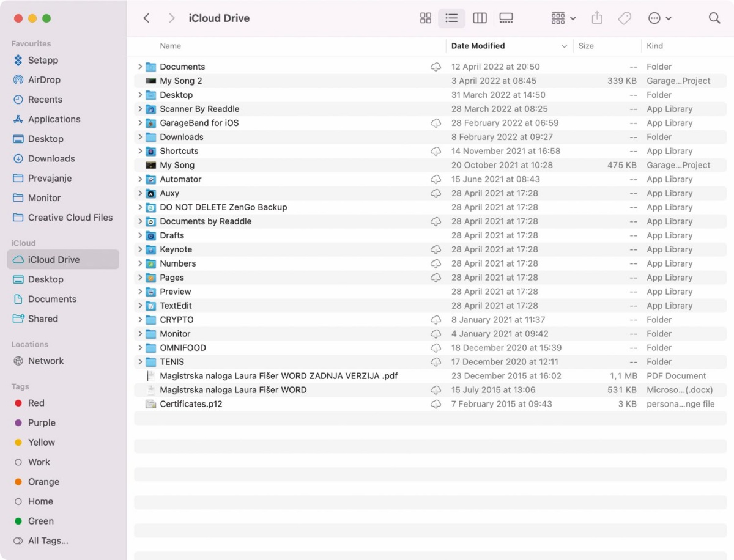Select the Monitor folder in file list
This screenshot has height=560, width=734.
click(x=431, y=334)
